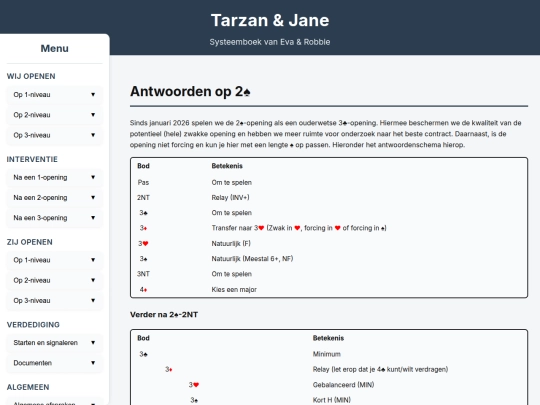Click the 'Gebalanceerd (MIN)' meaning cell
Image resolution: width=540 pixels, height=405 pixels.
343,385
